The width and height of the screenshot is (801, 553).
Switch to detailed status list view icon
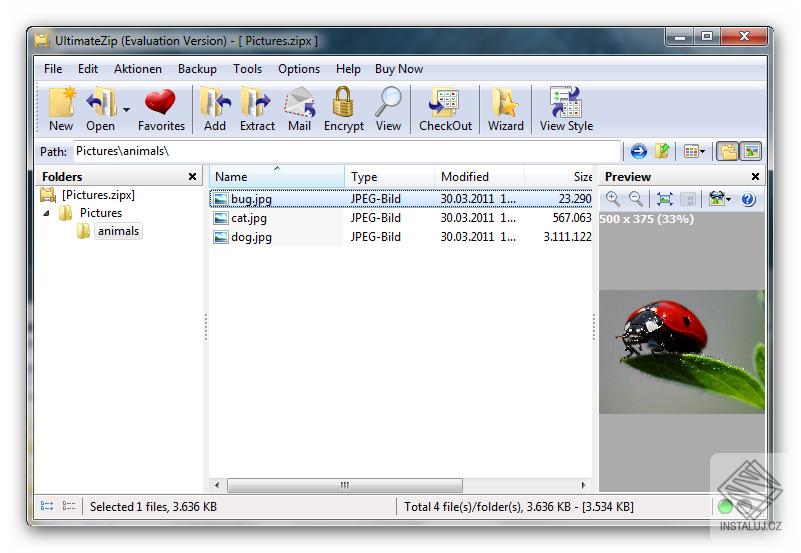pos(69,506)
